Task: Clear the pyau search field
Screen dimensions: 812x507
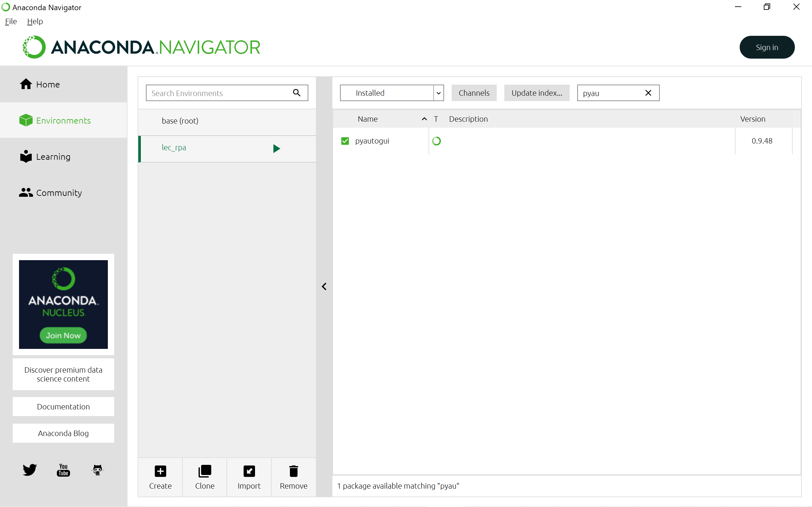Action: pos(648,93)
